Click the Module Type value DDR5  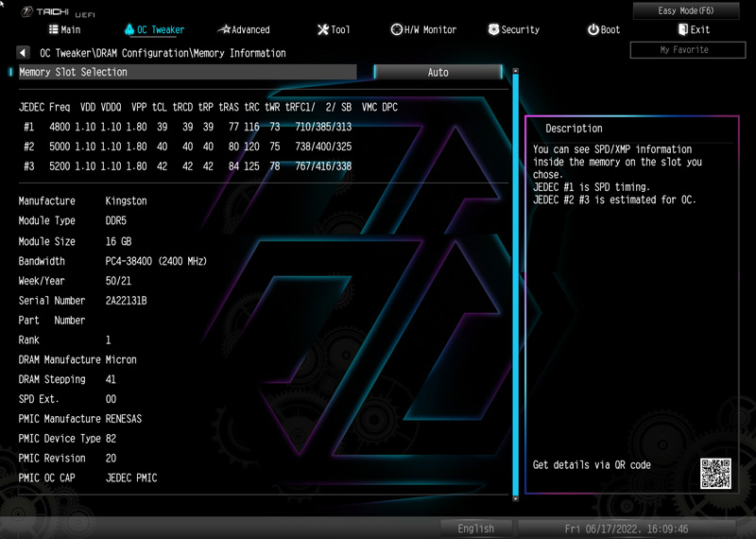tap(115, 220)
